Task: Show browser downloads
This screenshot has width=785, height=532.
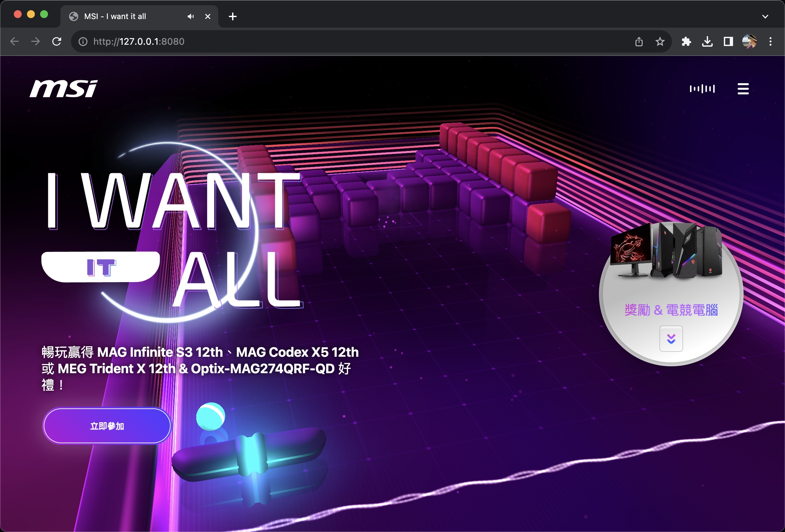Action: click(x=707, y=41)
